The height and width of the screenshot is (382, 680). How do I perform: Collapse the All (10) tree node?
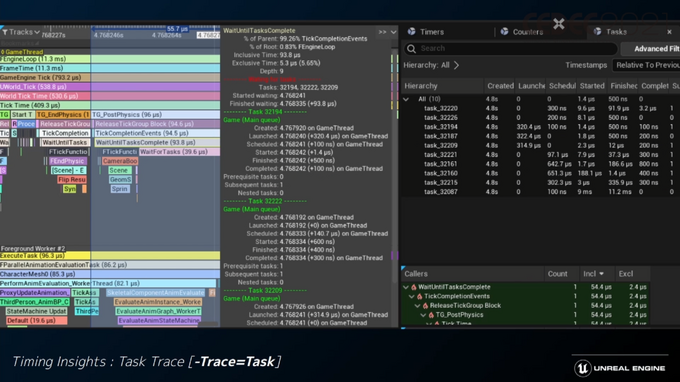click(406, 99)
